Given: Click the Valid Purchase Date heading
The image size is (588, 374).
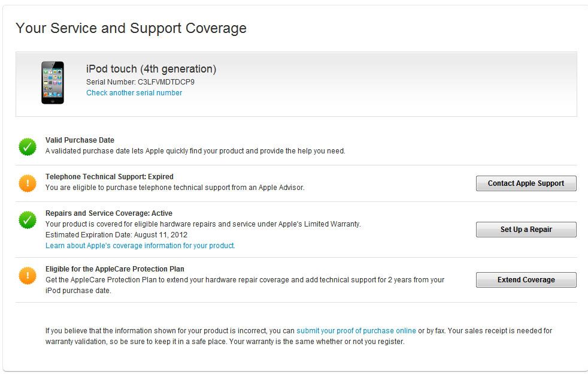Looking at the screenshot, I should point(80,140).
